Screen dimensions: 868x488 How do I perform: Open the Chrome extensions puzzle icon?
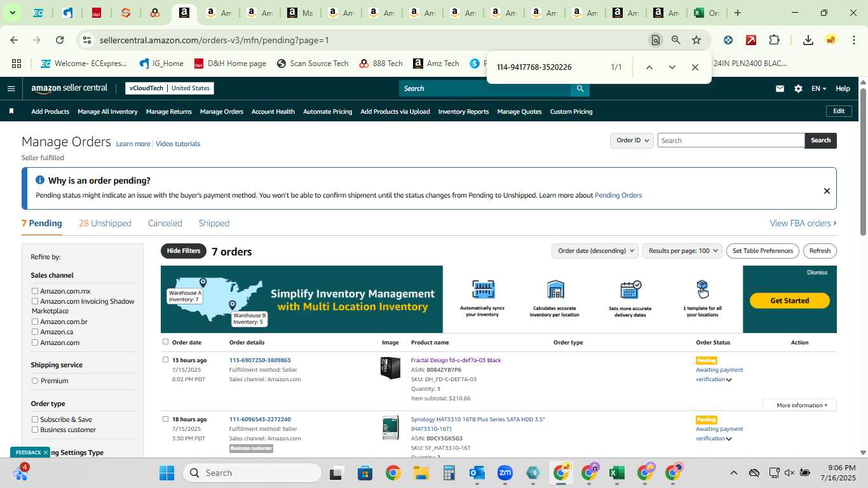pyautogui.click(x=774, y=40)
